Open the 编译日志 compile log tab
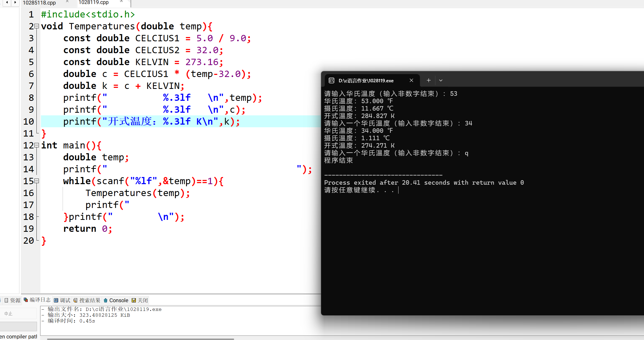Image resolution: width=644 pixels, height=340 pixels. [x=37, y=300]
